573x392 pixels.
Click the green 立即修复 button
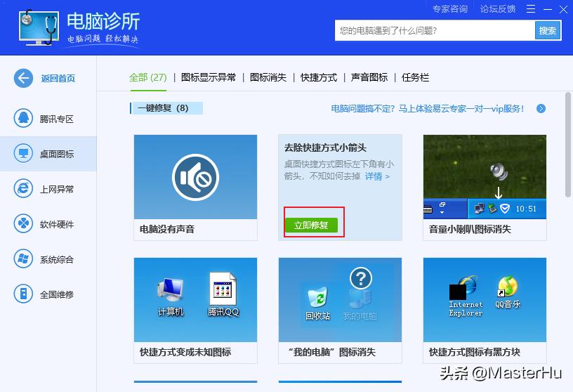tap(311, 225)
